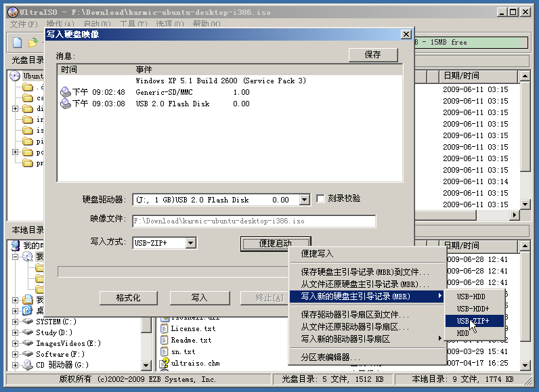The image size is (539, 392).
Task: Select 保存硬盘主引导记录(MBR)到文件 menu item
Action: point(367,272)
